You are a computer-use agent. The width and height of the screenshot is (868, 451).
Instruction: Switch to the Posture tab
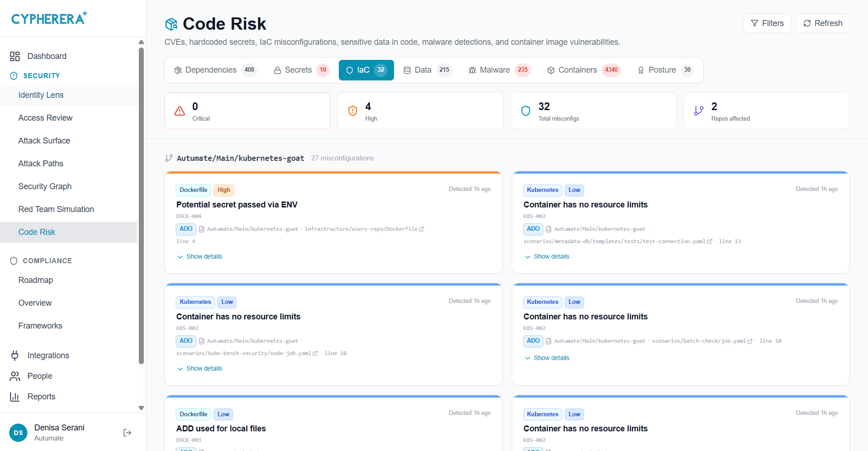(x=665, y=70)
